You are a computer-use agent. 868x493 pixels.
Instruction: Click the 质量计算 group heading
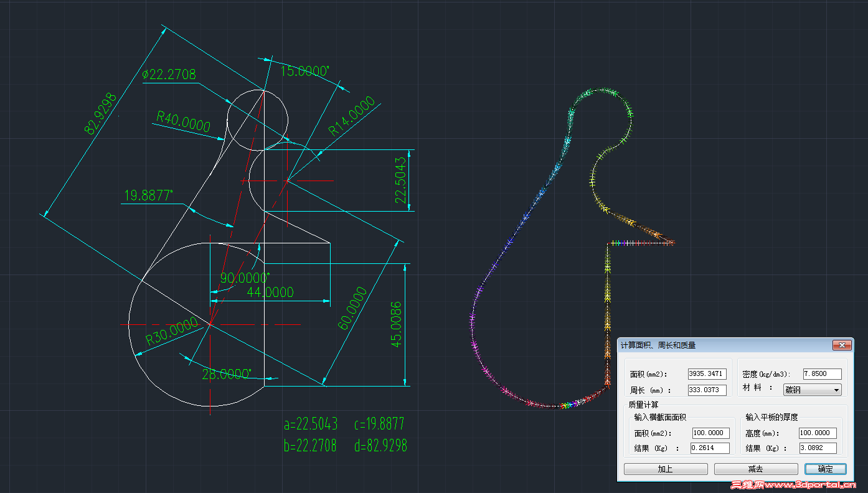pyautogui.click(x=644, y=405)
